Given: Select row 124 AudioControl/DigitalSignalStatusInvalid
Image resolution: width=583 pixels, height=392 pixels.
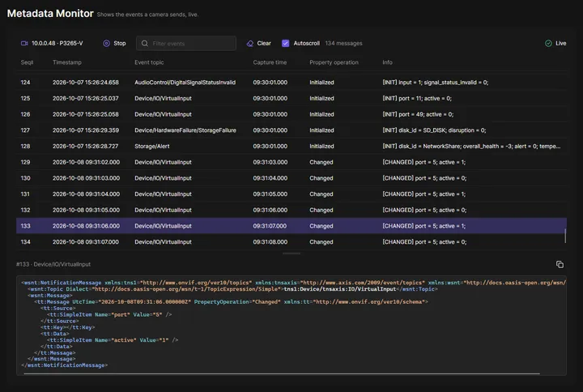Looking at the screenshot, I should pyautogui.click(x=291, y=83).
